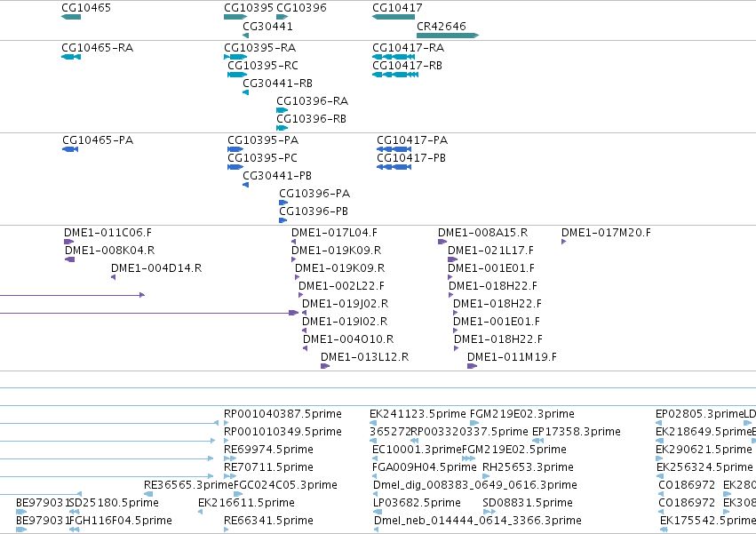Click transcript label CG10396-RA
Viewport: 756px width, 534px height.
click(313, 101)
